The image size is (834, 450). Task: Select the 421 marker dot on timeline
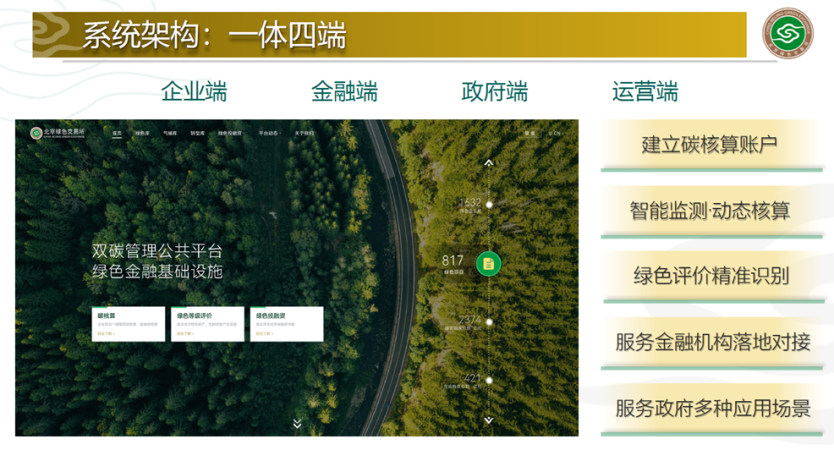click(x=489, y=381)
